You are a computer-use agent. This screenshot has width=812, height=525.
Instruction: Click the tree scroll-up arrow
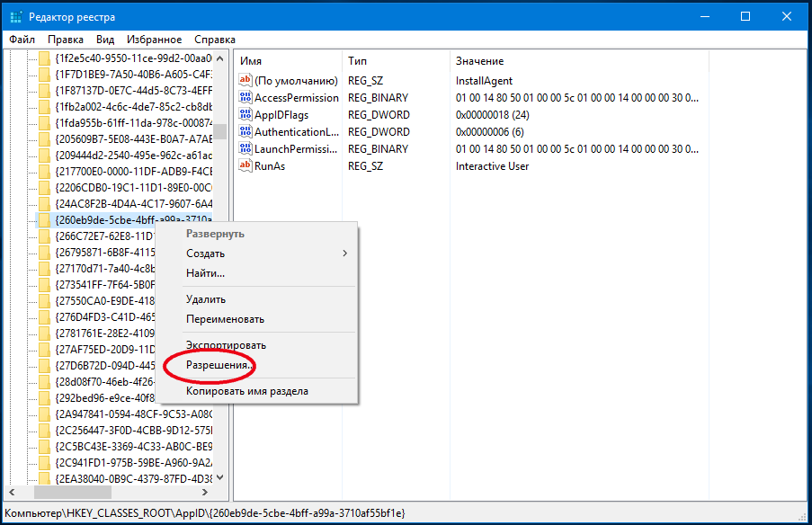pos(220,58)
